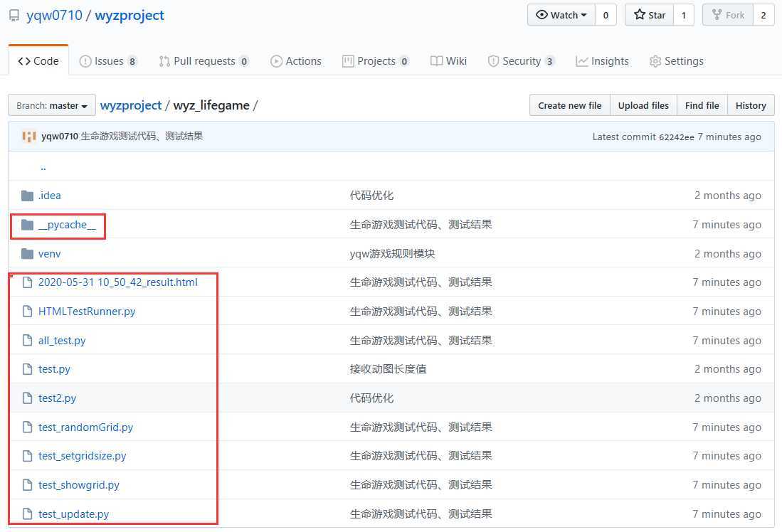The image size is (782, 532).
Task: Open the venv folder
Action: tap(49, 254)
